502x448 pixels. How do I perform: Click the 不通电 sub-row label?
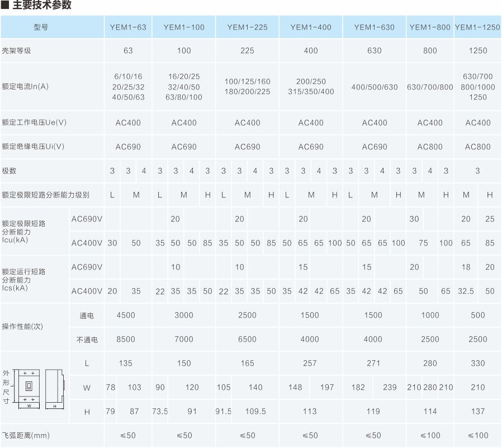click(x=87, y=339)
